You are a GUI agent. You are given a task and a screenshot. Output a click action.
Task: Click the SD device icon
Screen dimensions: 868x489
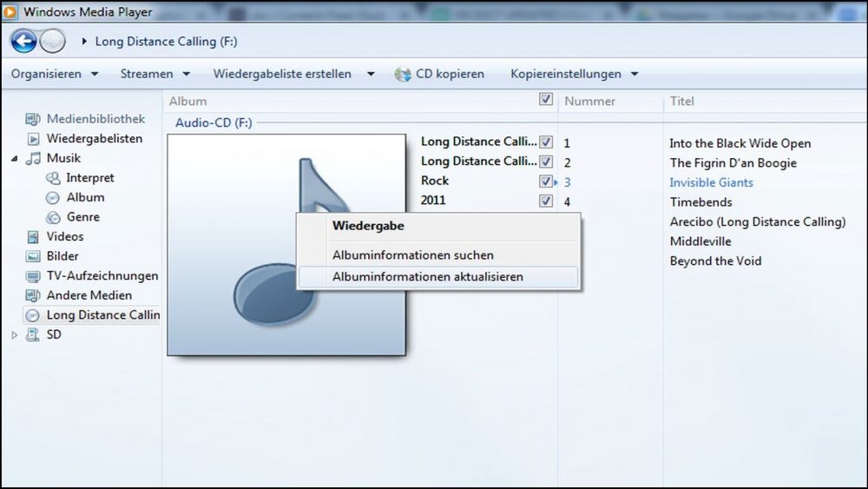[x=33, y=334]
